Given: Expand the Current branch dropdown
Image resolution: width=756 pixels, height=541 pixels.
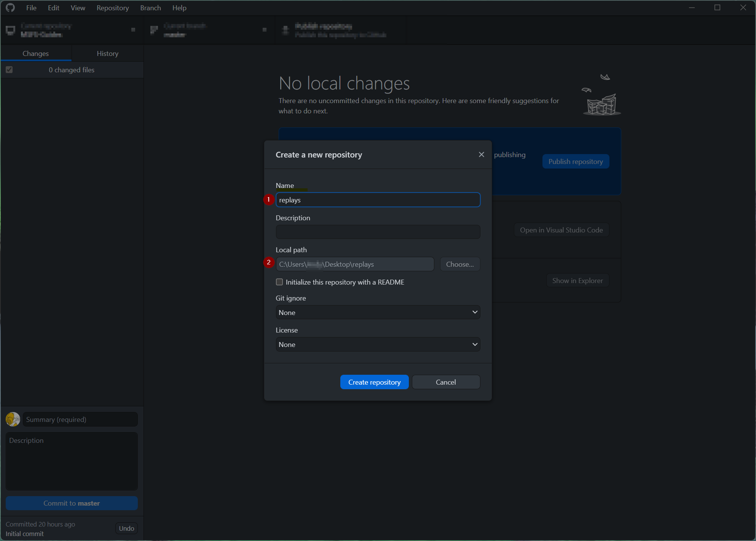Looking at the screenshot, I should point(209,30).
